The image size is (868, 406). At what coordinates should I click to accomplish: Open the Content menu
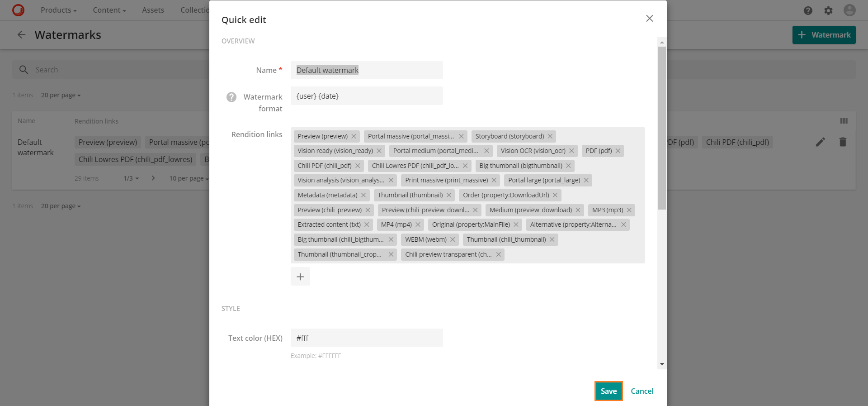click(109, 10)
